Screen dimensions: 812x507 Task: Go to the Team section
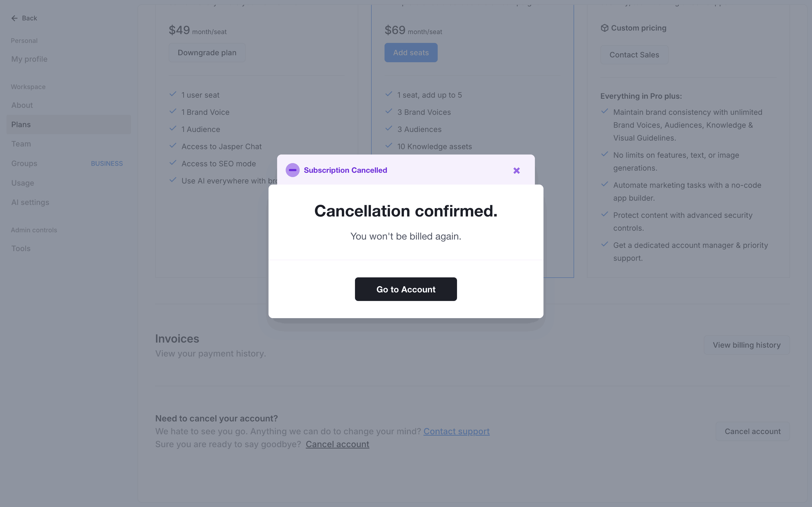(x=21, y=144)
